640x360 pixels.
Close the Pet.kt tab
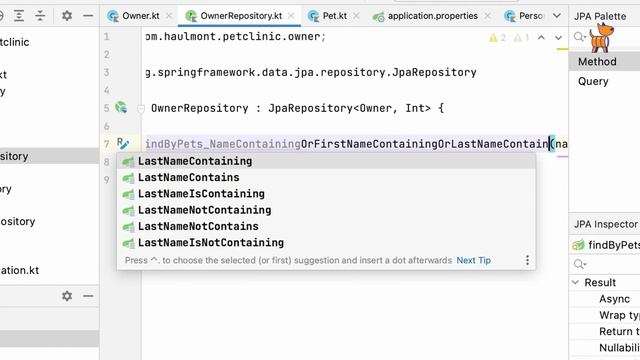click(356, 16)
